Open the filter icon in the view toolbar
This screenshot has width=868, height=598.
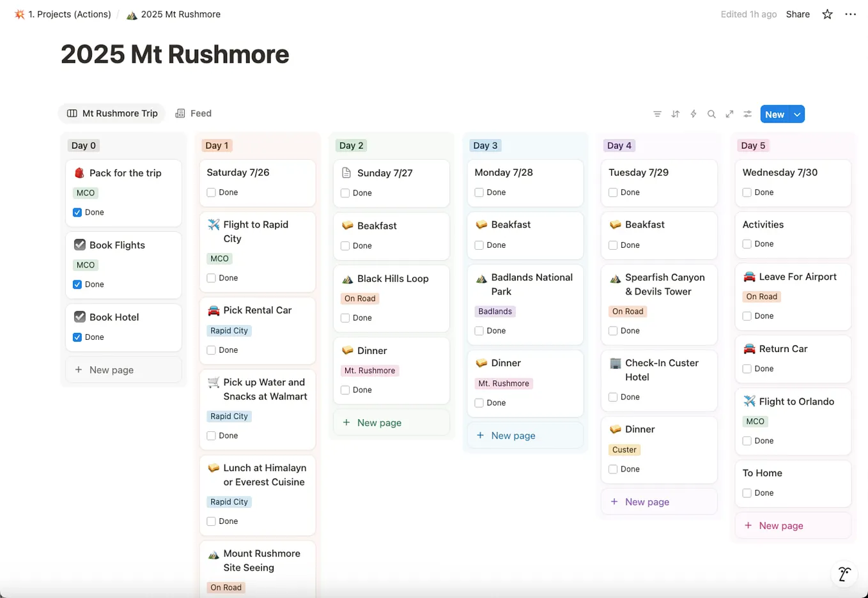[x=657, y=114]
